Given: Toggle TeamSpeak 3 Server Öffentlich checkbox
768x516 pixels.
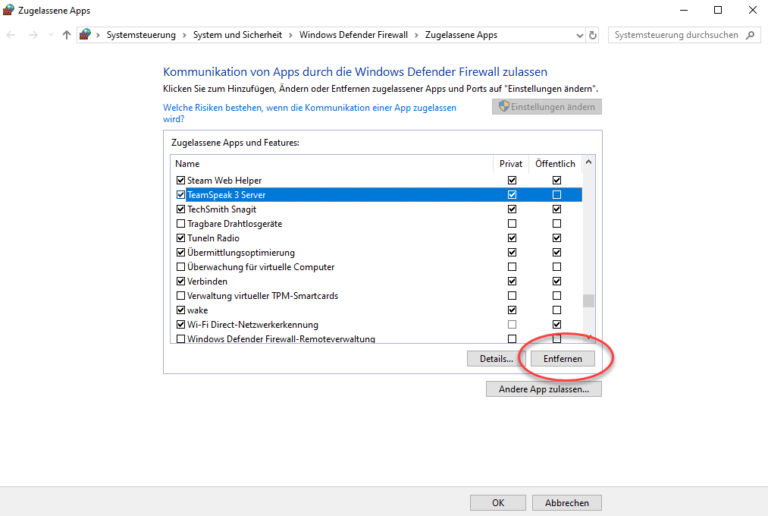Looking at the screenshot, I should [556, 195].
